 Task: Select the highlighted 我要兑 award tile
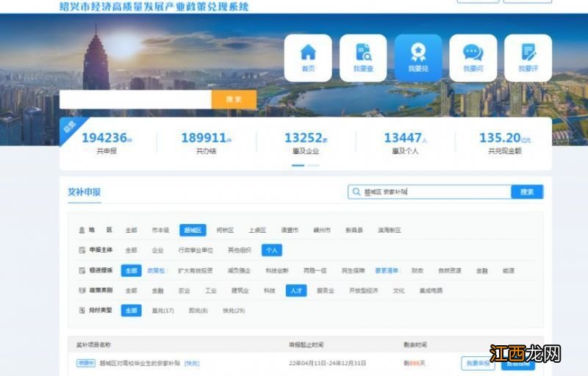pyautogui.click(x=418, y=58)
